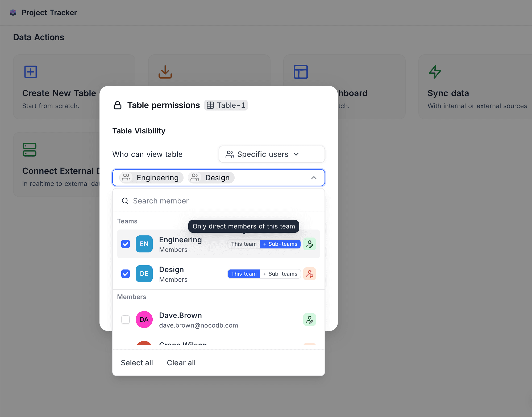
Task: Click the import download arrow icon
Action: (x=165, y=72)
